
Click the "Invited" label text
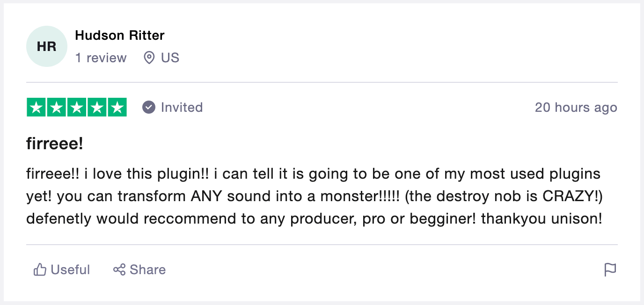[182, 108]
